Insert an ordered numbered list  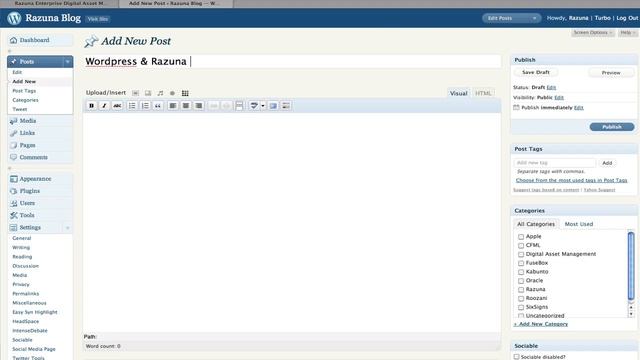coord(145,106)
